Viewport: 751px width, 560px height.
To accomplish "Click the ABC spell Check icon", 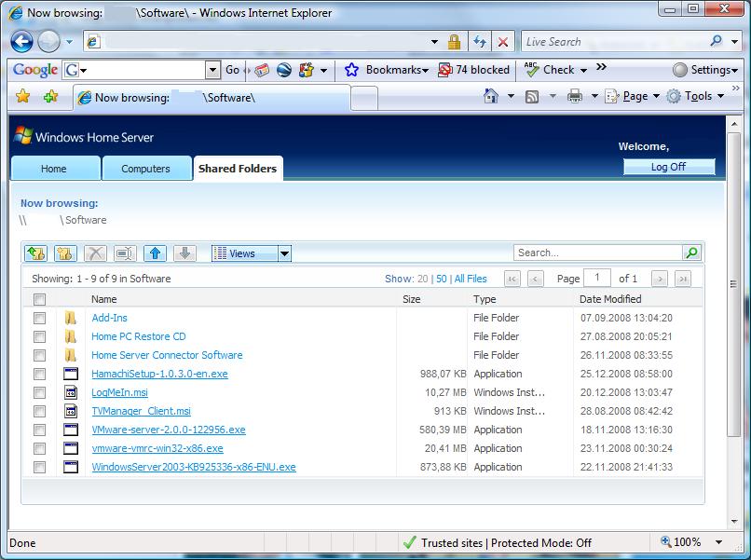I will [x=532, y=70].
